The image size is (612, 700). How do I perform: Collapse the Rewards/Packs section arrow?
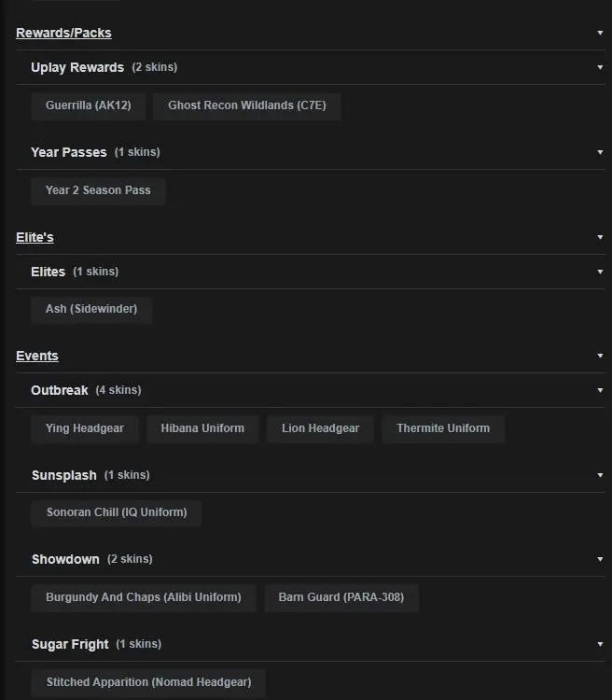click(600, 34)
